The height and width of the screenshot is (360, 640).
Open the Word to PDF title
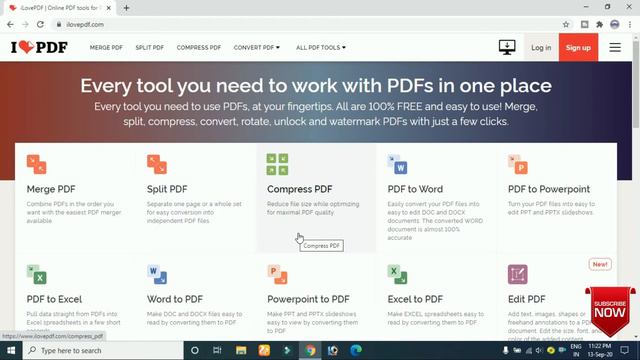pos(175,299)
